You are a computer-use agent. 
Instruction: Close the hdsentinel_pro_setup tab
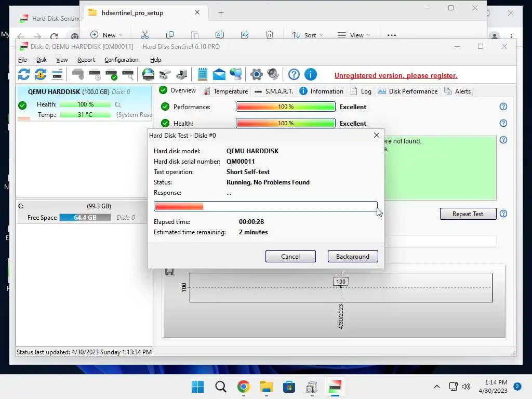coord(197,12)
